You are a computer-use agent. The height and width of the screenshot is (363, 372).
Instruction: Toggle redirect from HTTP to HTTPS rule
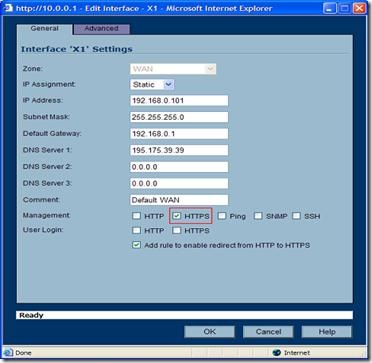(137, 245)
